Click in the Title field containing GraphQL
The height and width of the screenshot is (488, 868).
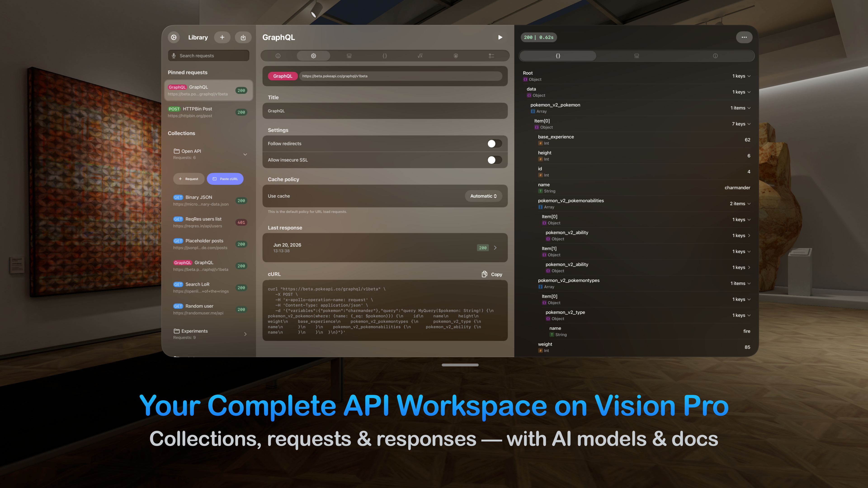pyautogui.click(x=385, y=111)
